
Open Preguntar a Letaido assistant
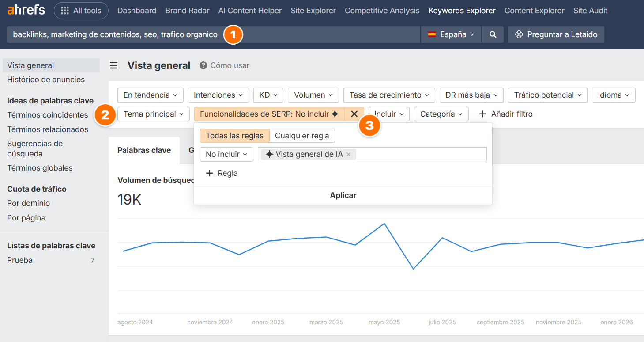pos(556,34)
